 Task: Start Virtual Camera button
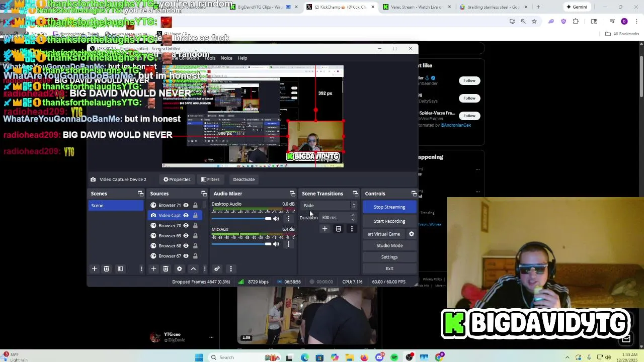pos(384,234)
